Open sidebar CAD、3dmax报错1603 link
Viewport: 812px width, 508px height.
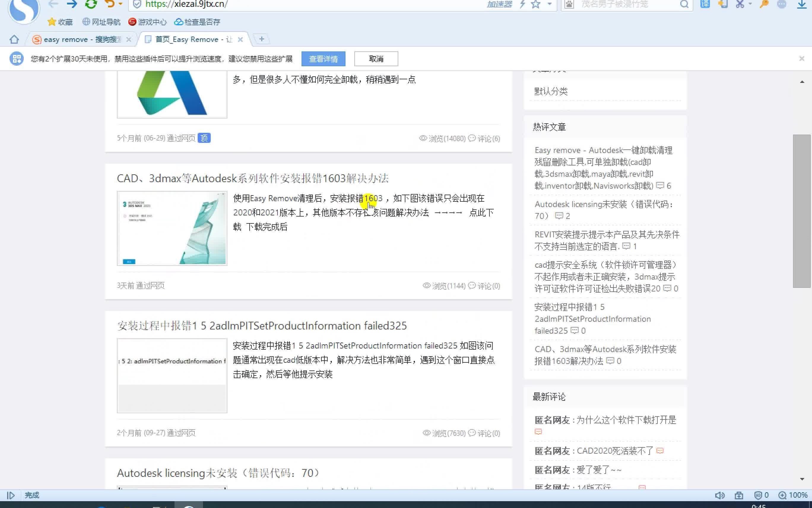[605, 355]
